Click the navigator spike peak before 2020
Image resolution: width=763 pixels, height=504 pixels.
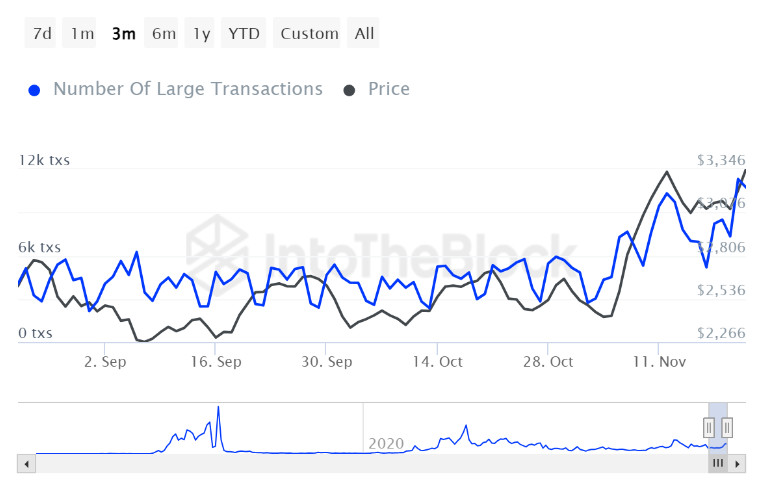218,408
